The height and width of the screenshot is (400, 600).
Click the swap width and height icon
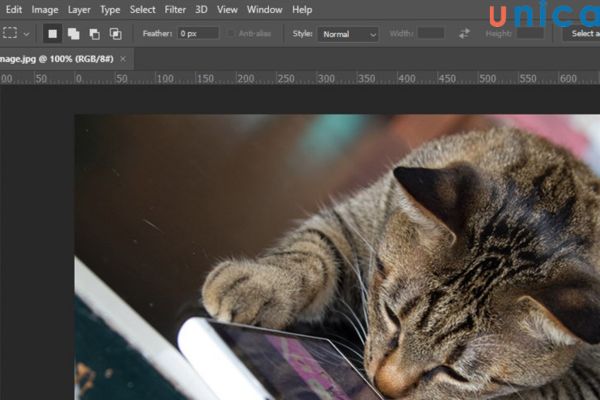point(464,33)
